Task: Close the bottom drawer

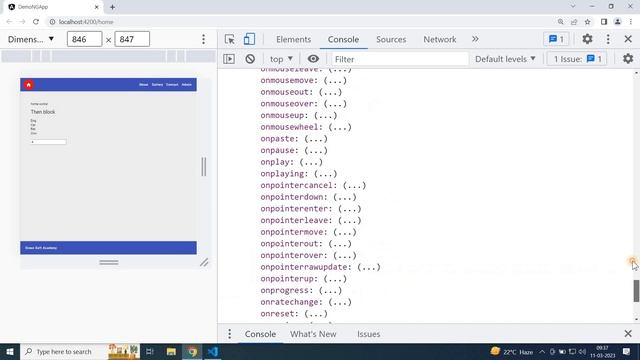Action: [628, 333]
